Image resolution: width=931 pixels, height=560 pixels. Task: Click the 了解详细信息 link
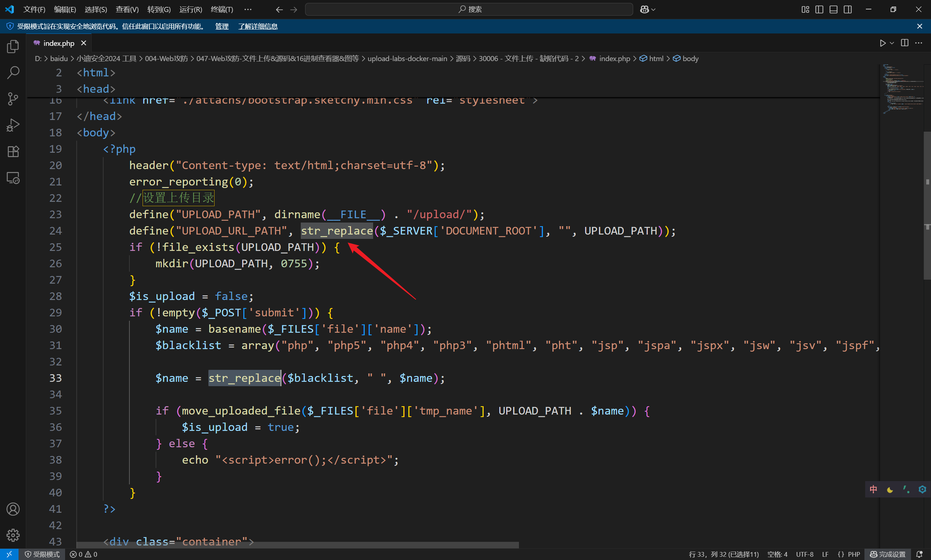(258, 26)
